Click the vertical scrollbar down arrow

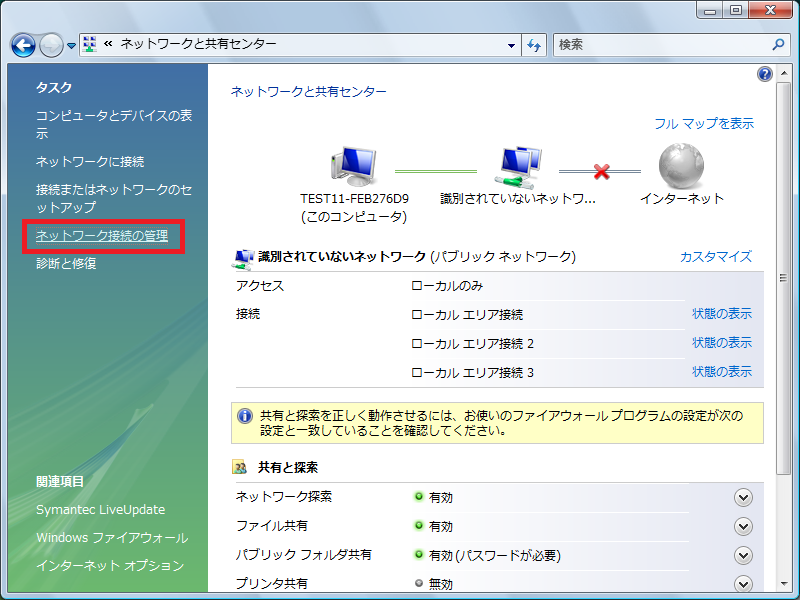point(784,584)
